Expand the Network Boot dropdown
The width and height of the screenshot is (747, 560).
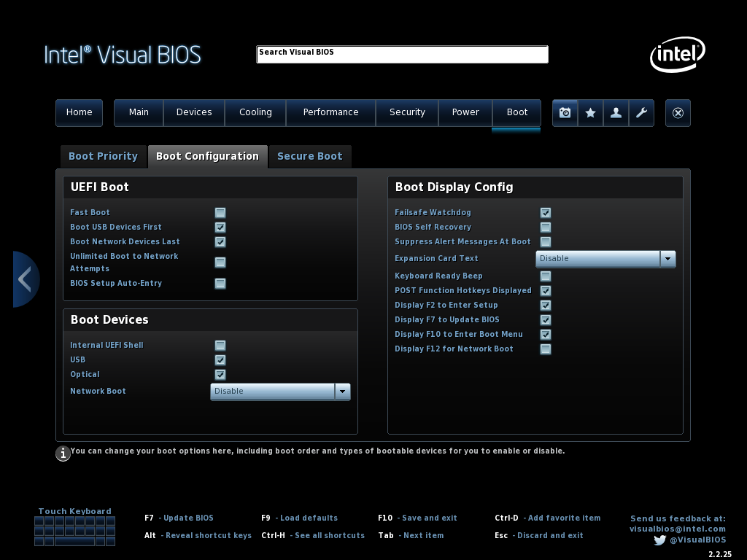(342, 392)
